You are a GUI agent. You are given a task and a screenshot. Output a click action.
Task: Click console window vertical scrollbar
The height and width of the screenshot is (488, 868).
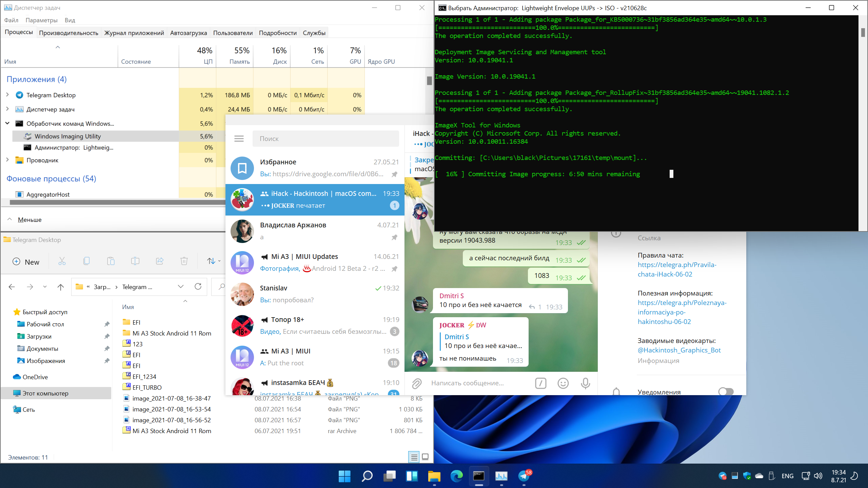click(x=863, y=32)
